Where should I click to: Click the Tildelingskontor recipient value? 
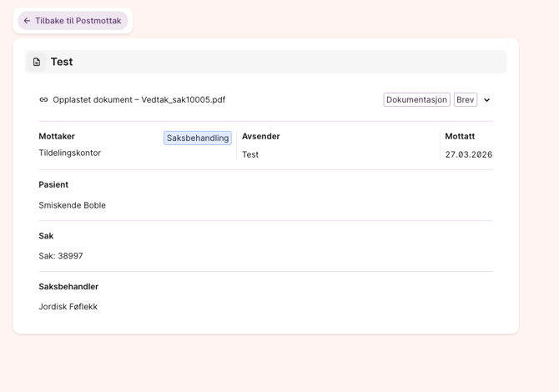coord(69,153)
